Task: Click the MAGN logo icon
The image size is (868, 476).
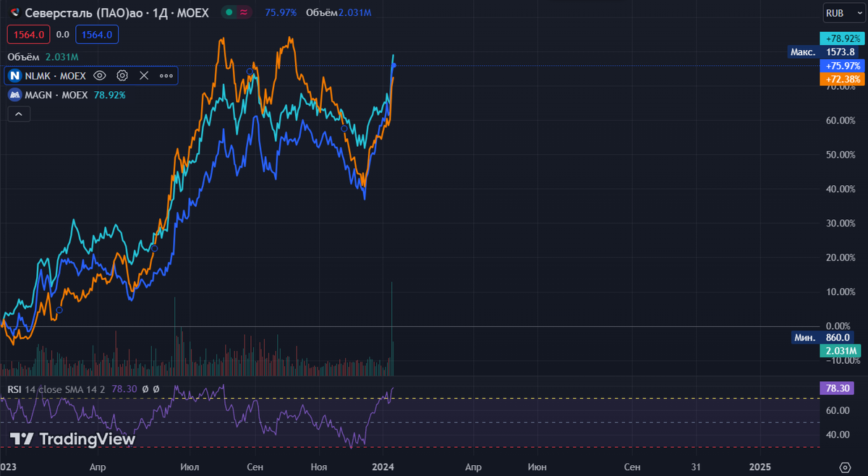Action: pyautogui.click(x=14, y=95)
